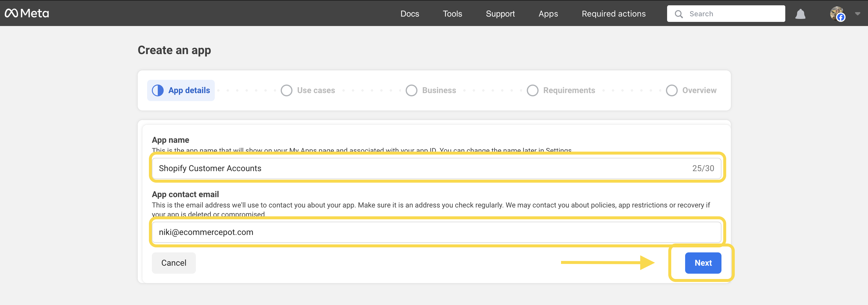Screen dimensions: 868x305
Task: Select the App details step pill
Action: pos(181,90)
